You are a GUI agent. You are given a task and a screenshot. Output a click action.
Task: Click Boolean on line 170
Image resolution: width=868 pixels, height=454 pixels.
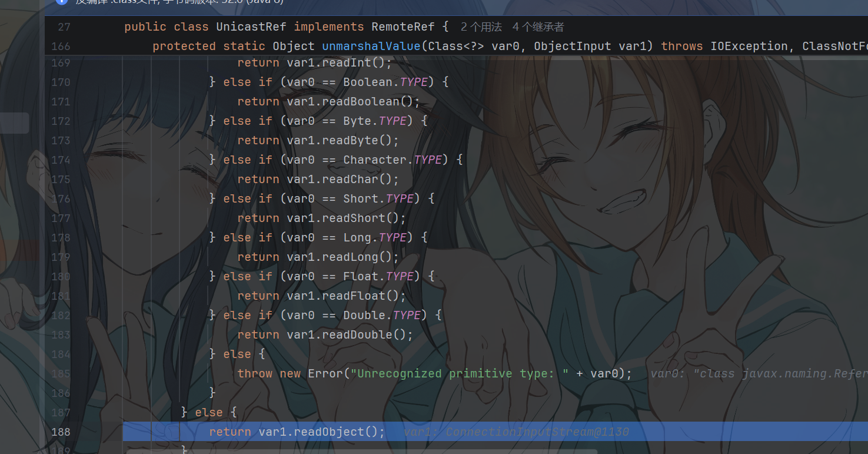tap(368, 82)
